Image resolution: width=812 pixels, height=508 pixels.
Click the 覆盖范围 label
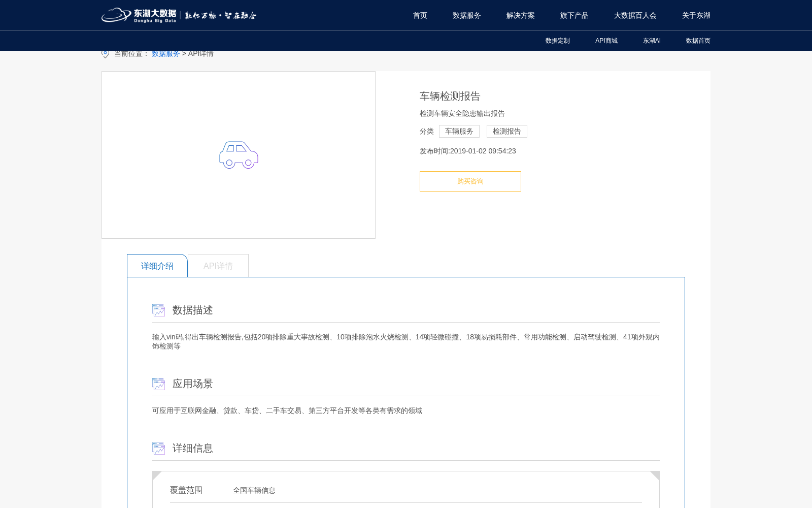186,490
